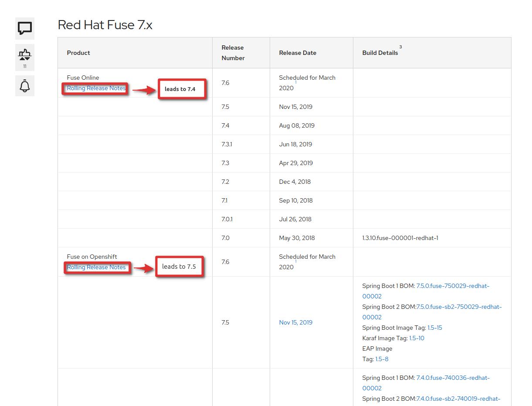Open Rolling Release Notes under Fuse Online
532x406 pixels.
[96, 88]
